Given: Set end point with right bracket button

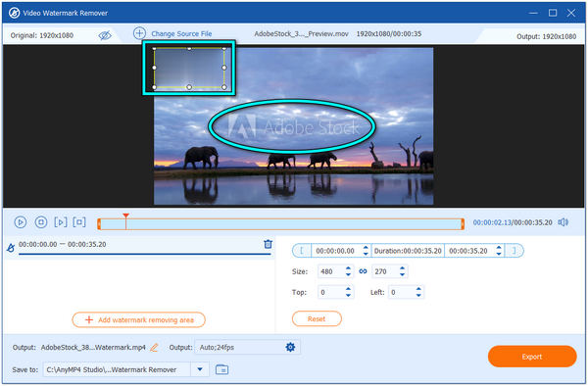Looking at the screenshot, I should [x=514, y=251].
